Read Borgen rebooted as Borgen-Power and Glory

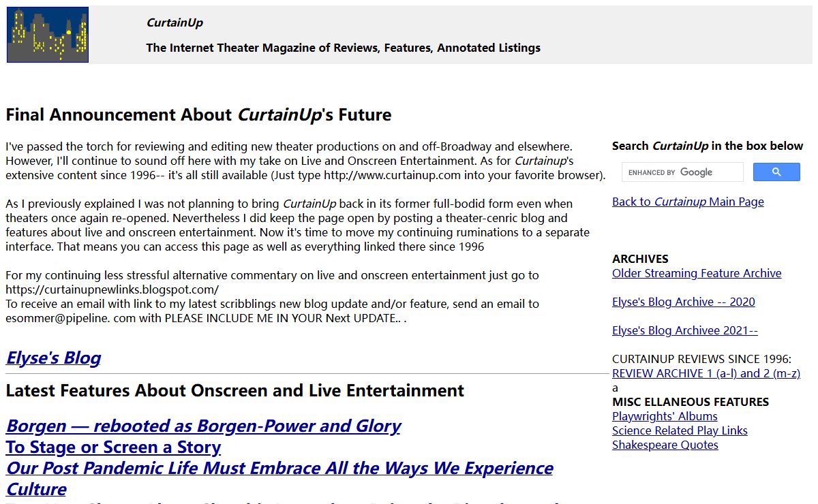[203, 426]
